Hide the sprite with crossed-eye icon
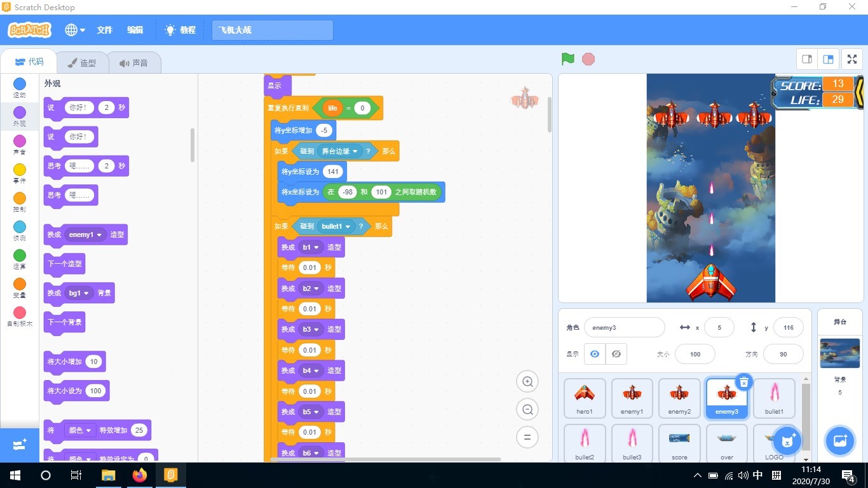The width and height of the screenshot is (868, 488). tap(616, 354)
